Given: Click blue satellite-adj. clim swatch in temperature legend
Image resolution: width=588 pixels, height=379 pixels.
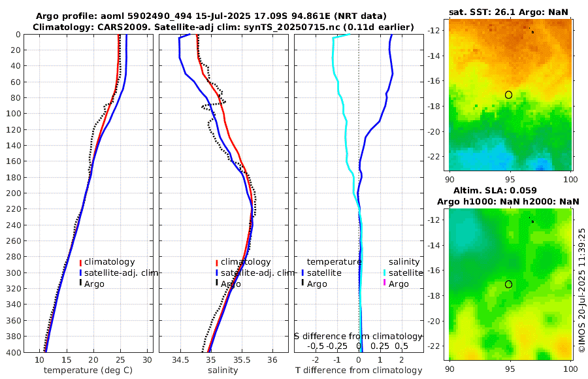Looking at the screenshot, I should tap(80, 272).
